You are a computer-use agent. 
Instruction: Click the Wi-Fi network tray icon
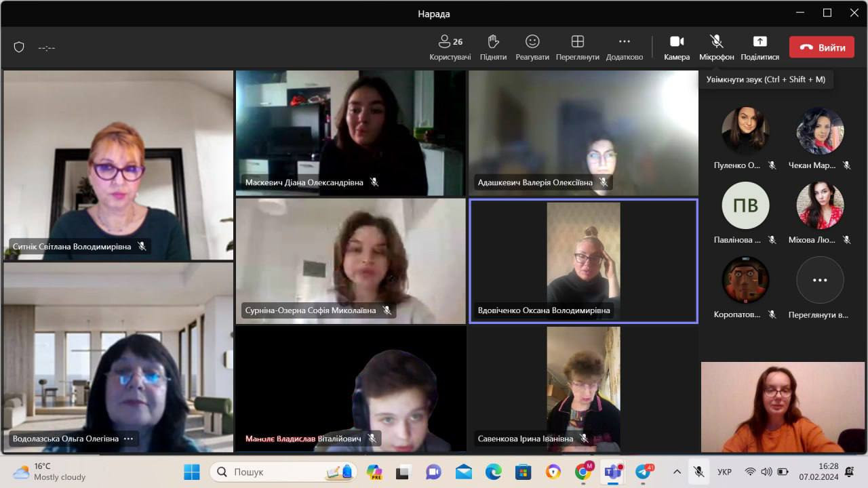[750, 472]
